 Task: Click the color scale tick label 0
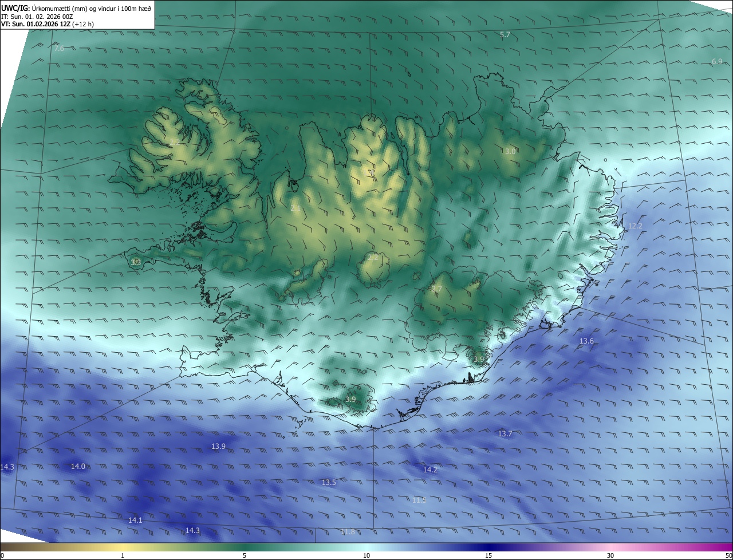2,555
